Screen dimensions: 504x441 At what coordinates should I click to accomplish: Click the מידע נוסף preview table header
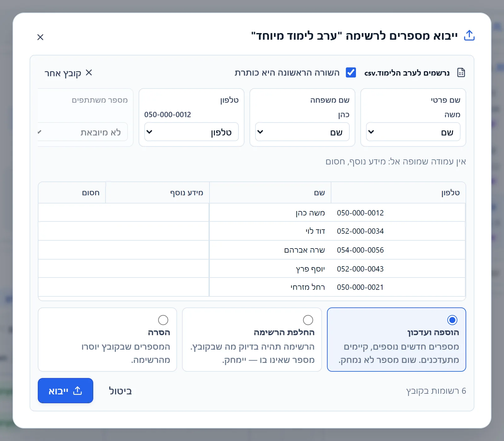click(157, 192)
